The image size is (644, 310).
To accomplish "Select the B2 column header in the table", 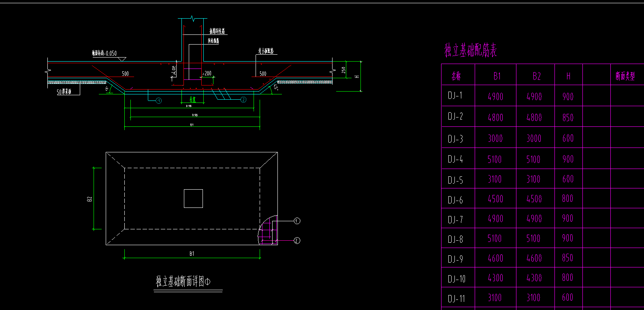I will pyautogui.click(x=537, y=76).
